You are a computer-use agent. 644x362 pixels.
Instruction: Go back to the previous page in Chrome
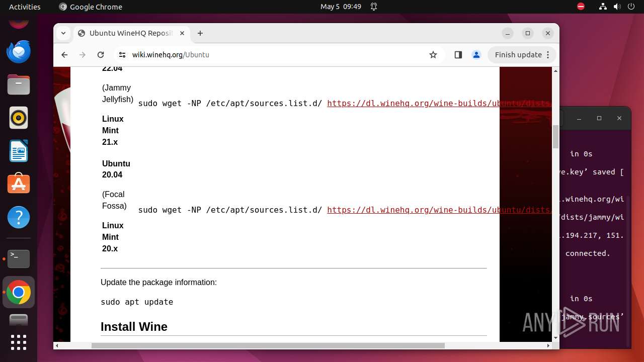64,55
